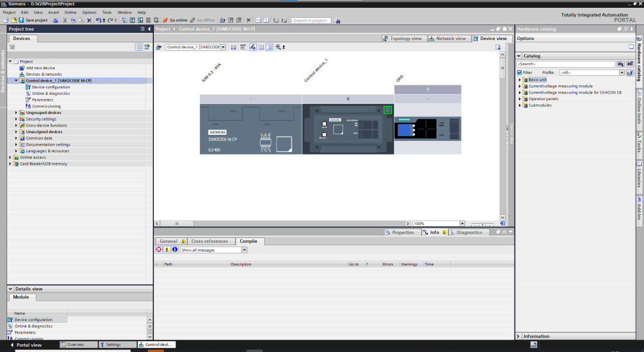This screenshot has height=352, width=644.
Task: Click the green-highlighted slot on Control device_1
Action: point(388,110)
